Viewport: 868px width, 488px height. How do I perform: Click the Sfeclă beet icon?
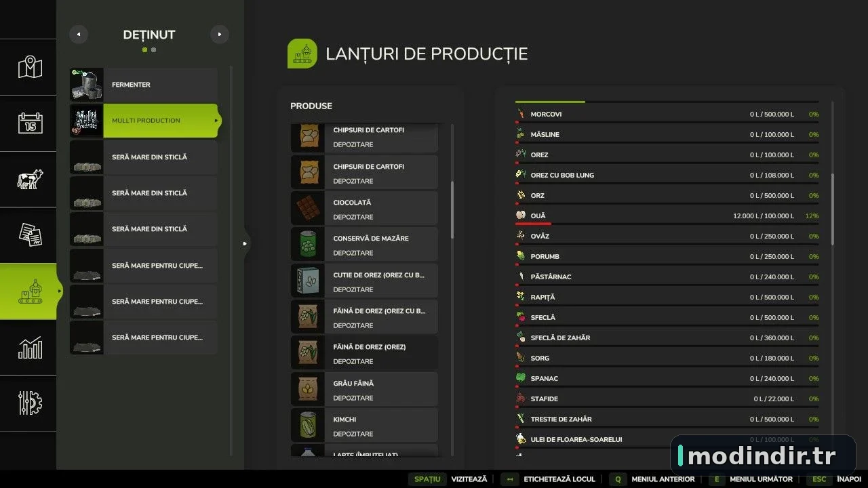click(521, 317)
